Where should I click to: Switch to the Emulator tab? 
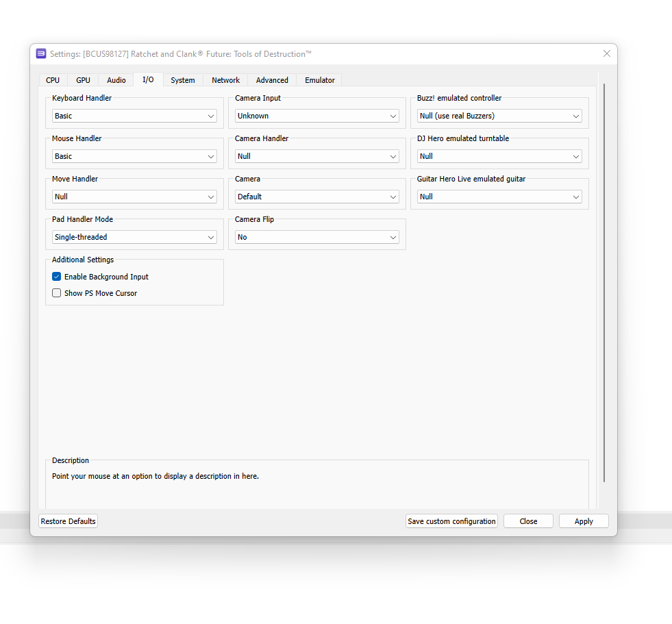pos(319,79)
